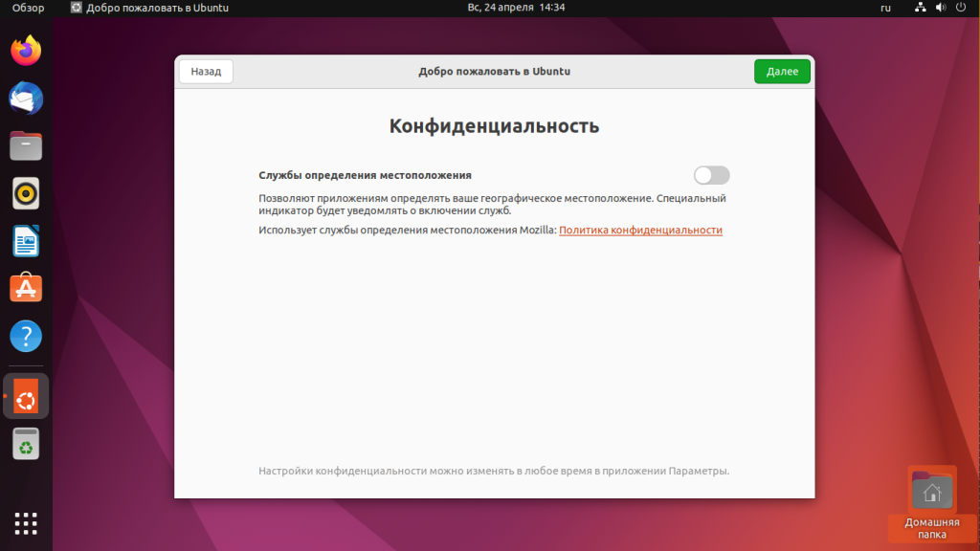Launch Rhythmbox music player
This screenshot has width=980, height=551.
(x=26, y=193)
